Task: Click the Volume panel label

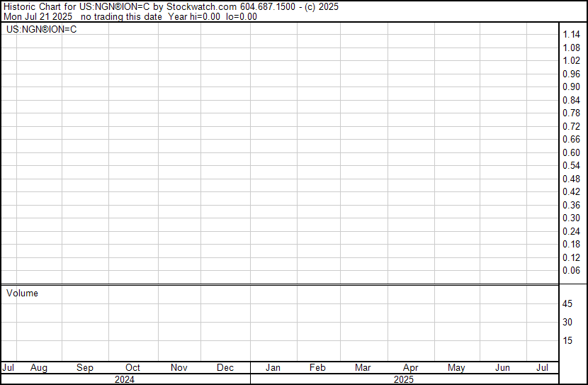Action: click(x=22, y=293)
